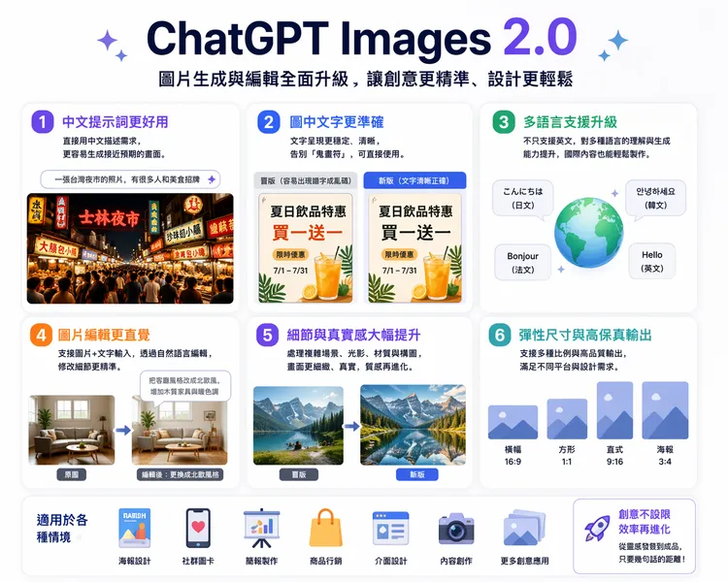Click the heading 中文提示詞更好用
The width and height of the screenshot is (728, 582).
116,122
